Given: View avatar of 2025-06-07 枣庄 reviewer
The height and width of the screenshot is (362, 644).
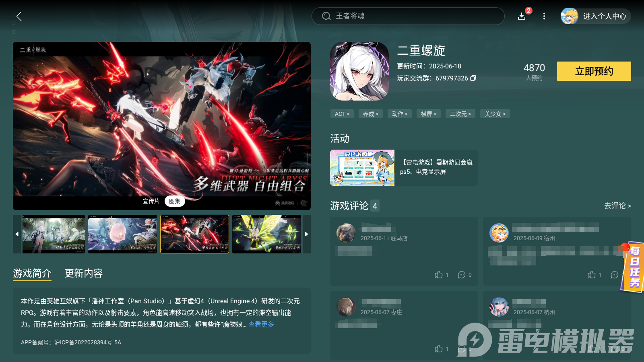Looking at the screenshot, I should coord(346,307).
